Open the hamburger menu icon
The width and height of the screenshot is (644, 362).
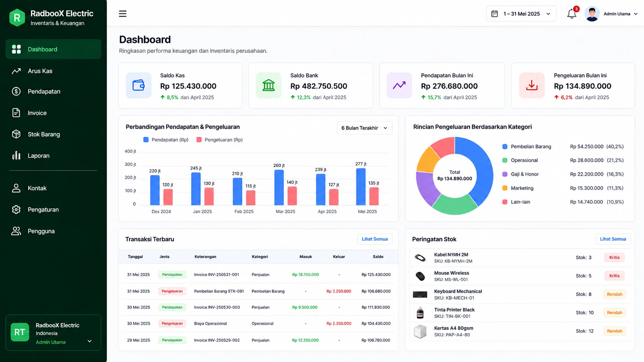click(122, 14)
